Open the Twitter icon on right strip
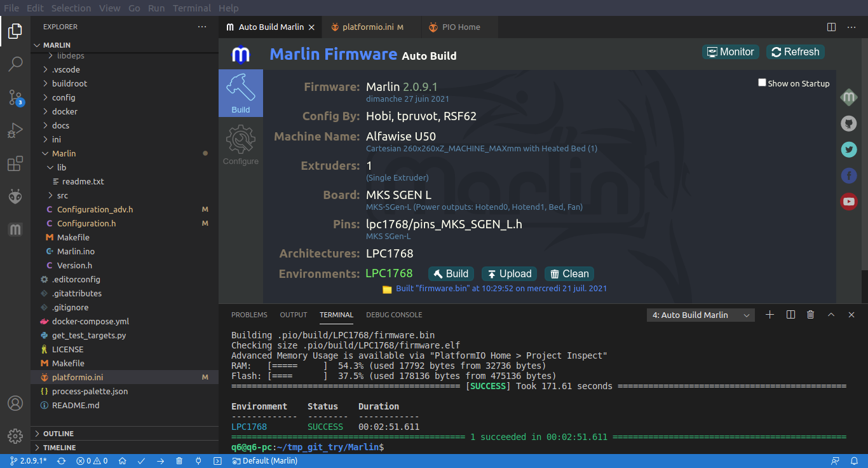Viewport: 868px width, 468px height. tap(849, 149)
